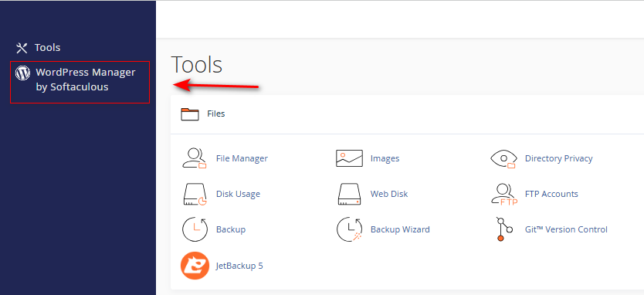The image size is (644, 295).
Task: Open the Directory Privacy link
Action: click(x=558, y=158)
